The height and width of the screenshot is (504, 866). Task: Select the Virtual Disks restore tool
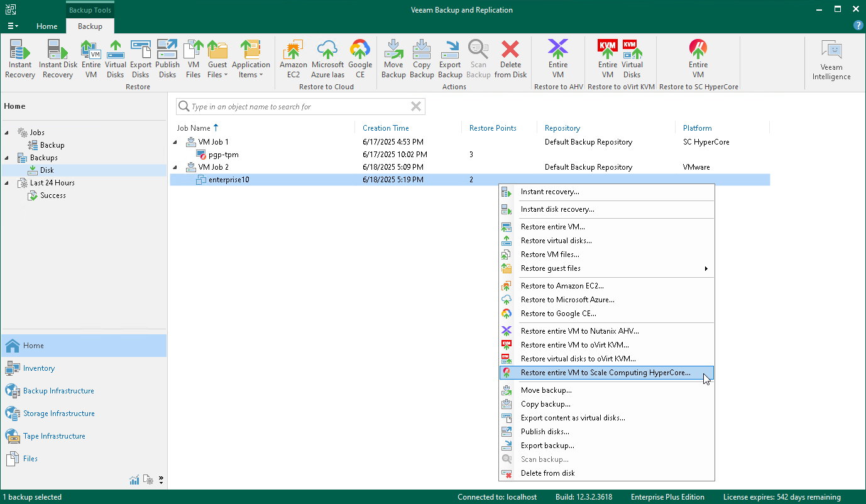pyautogui.click(x=116, y=59)
